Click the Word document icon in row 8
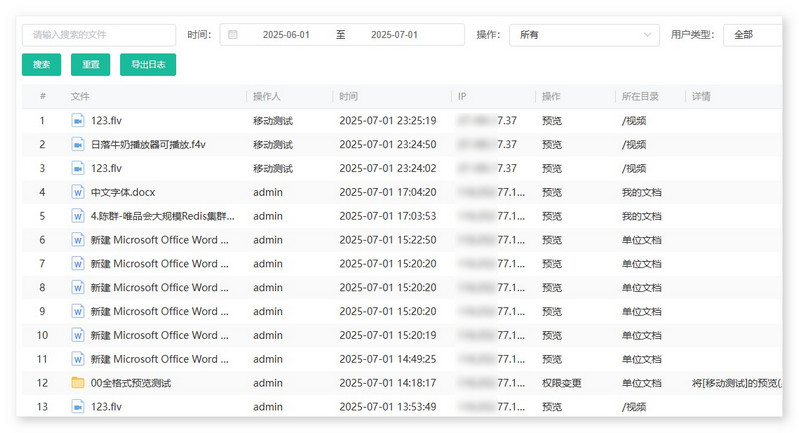The image size is (799, 433). coord(77,287)
